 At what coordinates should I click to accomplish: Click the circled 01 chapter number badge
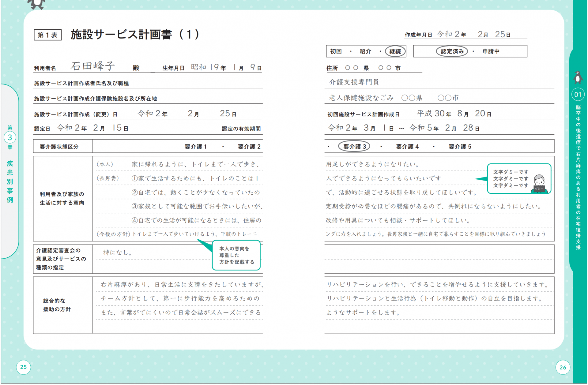tap(578, 95)
